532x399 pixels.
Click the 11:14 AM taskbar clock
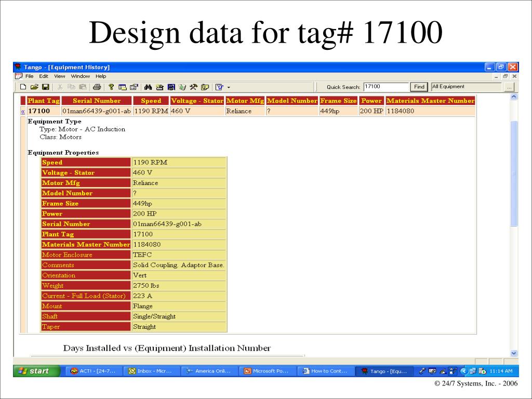tap(501, 371)
